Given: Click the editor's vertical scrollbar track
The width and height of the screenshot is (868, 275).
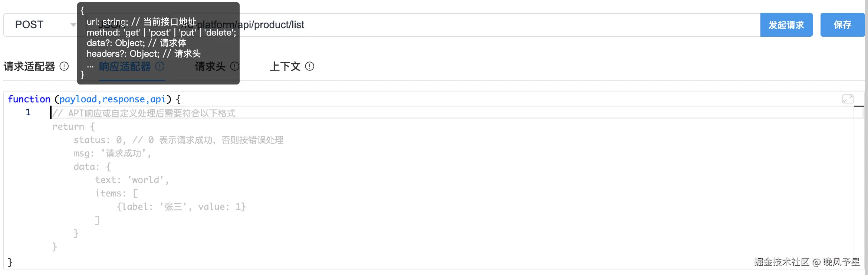Looking at the screenshot, I should coord(859,185).
